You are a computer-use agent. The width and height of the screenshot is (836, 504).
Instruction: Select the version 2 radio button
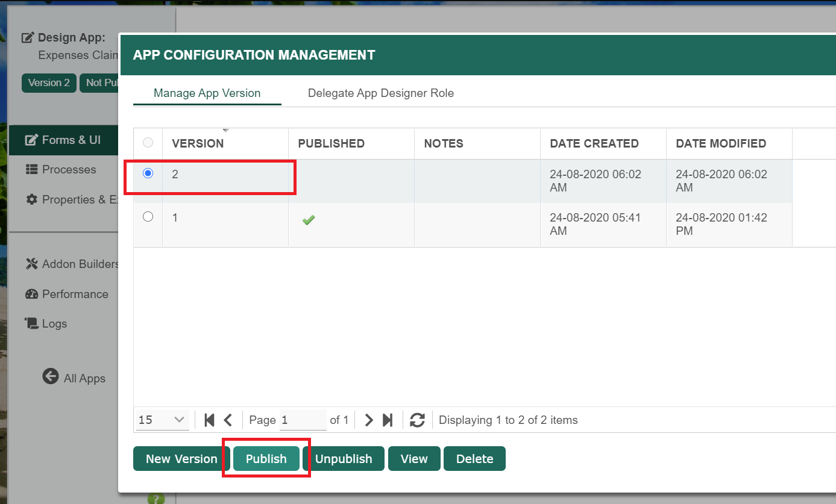pyautogui.click(x=148, y=173)
